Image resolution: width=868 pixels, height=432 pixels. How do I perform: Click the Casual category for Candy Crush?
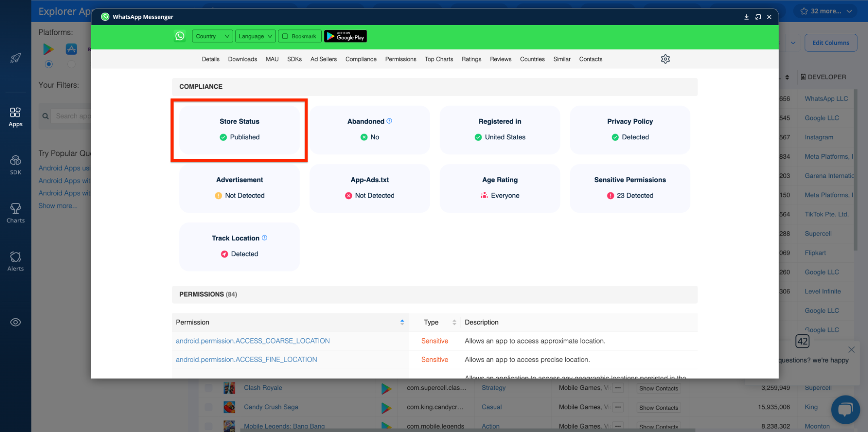492,407
